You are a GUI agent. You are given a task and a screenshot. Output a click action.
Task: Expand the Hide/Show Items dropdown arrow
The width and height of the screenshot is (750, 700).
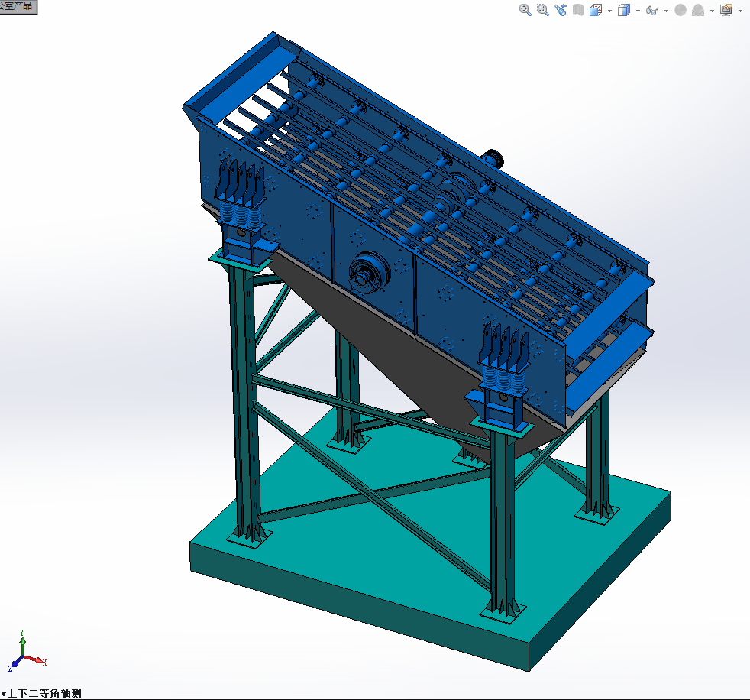pos(666,11)
